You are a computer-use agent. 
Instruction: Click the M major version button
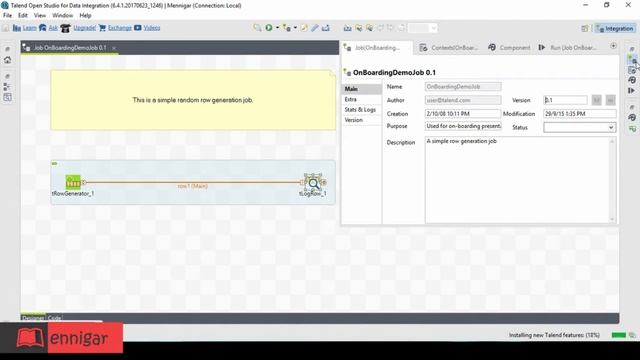click(x=596, y=100)
